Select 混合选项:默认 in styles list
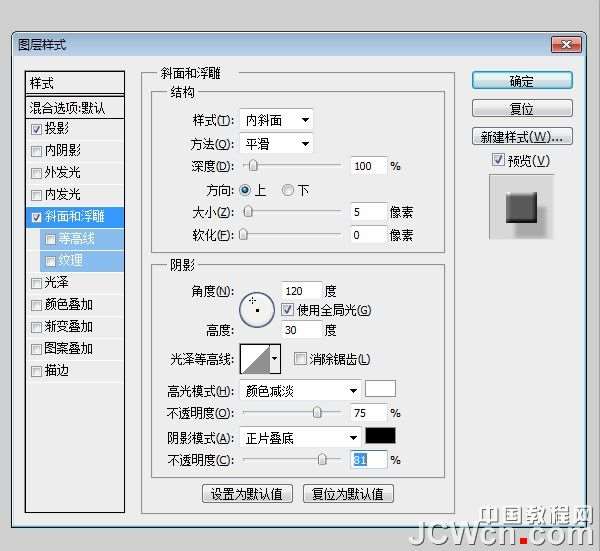Viewport: 600px width, 551px height. (75, 108)
